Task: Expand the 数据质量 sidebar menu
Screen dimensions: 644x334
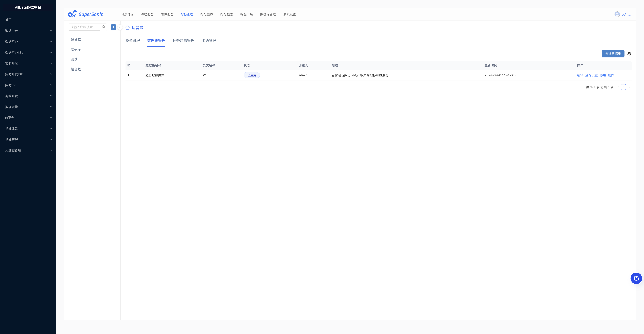Action: pos(28,107)
